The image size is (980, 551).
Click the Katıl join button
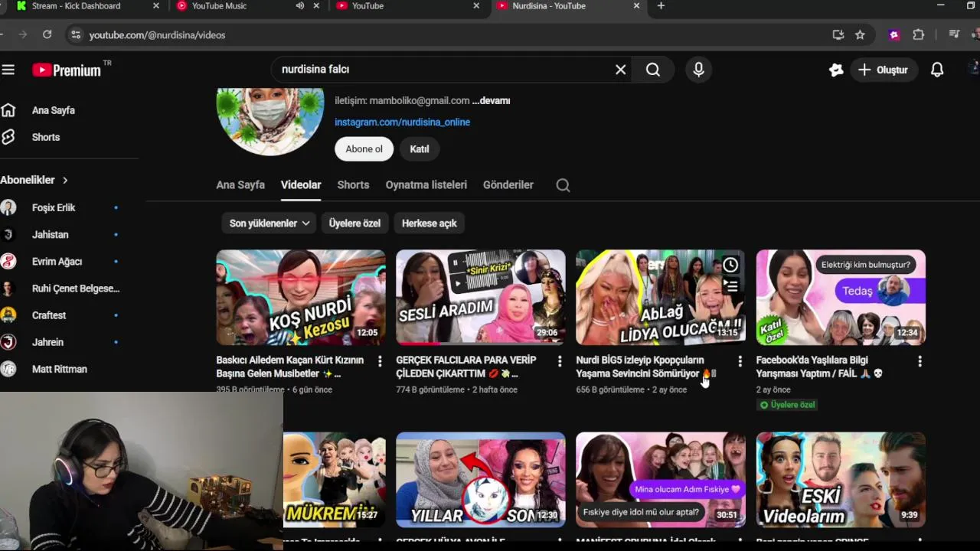pos(420,149)
